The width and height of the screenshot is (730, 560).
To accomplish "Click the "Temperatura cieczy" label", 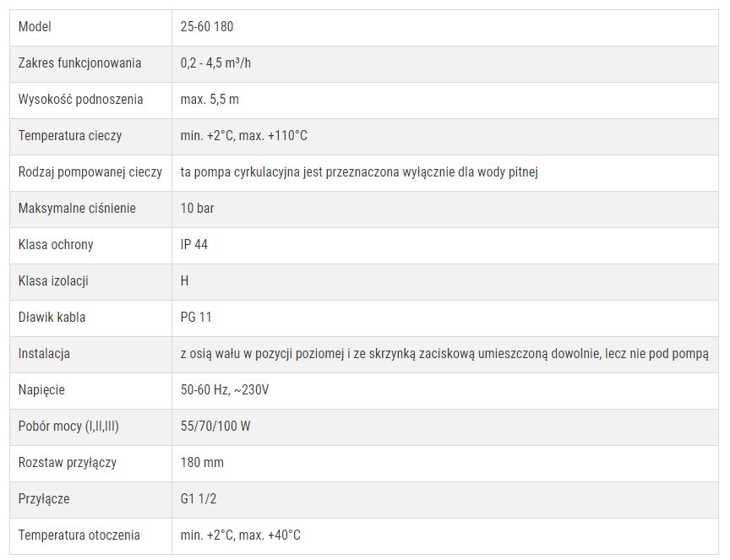I will pyautogui.click(x=70, y=136).
